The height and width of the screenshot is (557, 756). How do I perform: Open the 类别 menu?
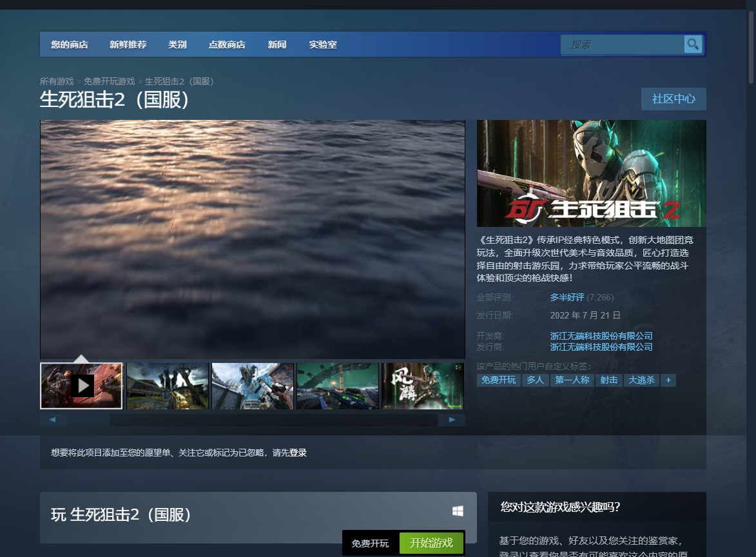coord(177,44)
